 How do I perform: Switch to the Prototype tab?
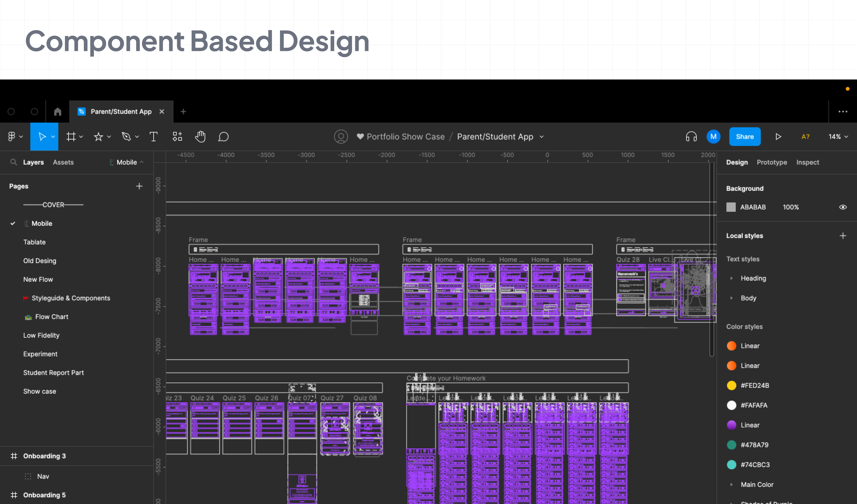772,162
